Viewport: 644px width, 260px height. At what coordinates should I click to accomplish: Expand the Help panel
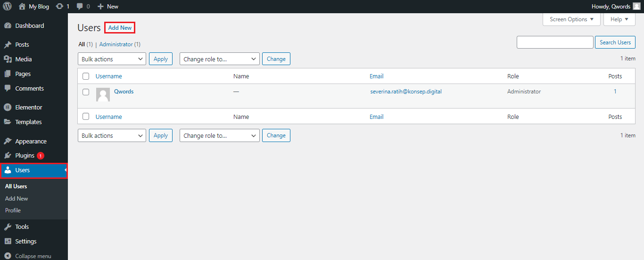[x=619, y=19]
